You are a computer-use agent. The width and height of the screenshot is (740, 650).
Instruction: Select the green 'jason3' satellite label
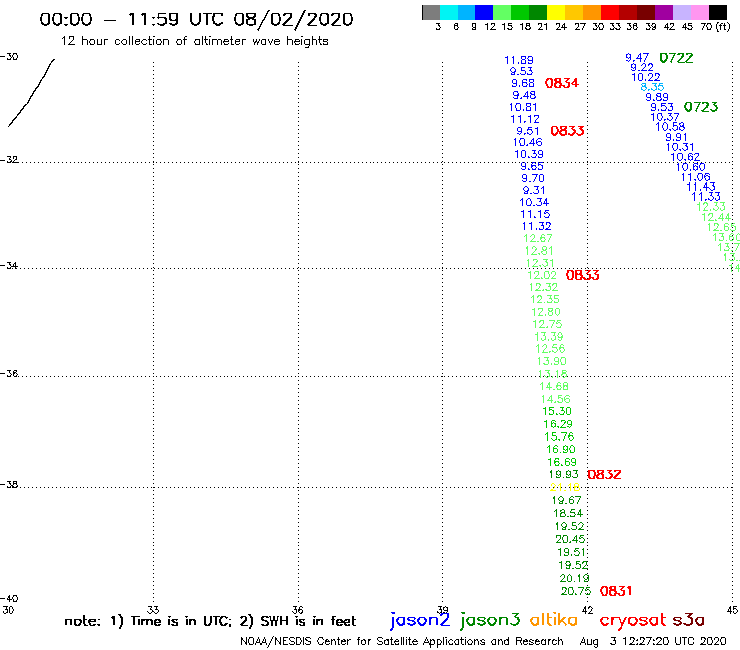coord(490,620)
